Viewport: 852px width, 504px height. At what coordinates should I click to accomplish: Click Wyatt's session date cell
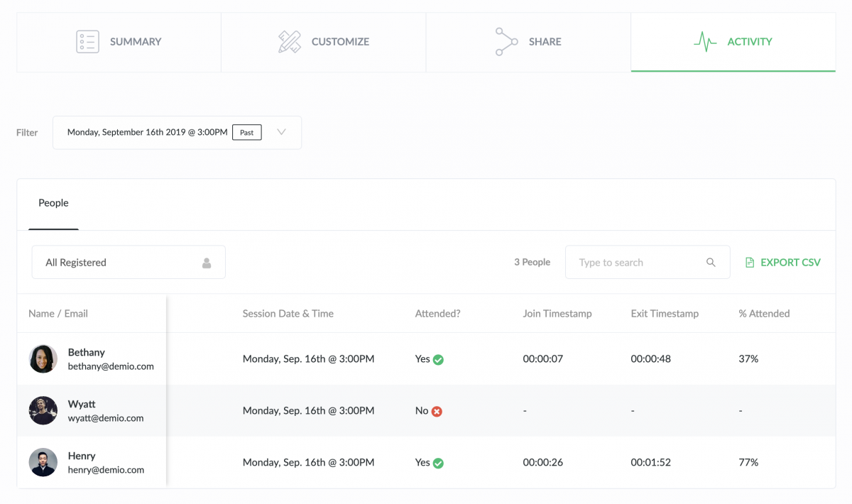pos(308,411)
